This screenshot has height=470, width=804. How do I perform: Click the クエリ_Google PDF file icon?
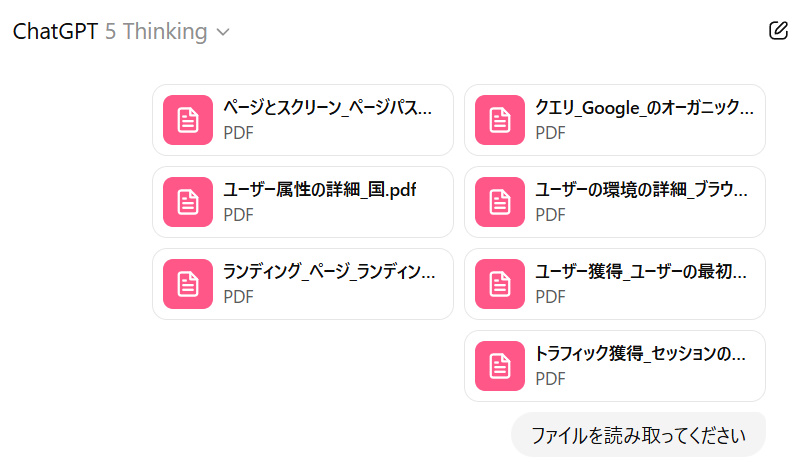tap(500, 120)
